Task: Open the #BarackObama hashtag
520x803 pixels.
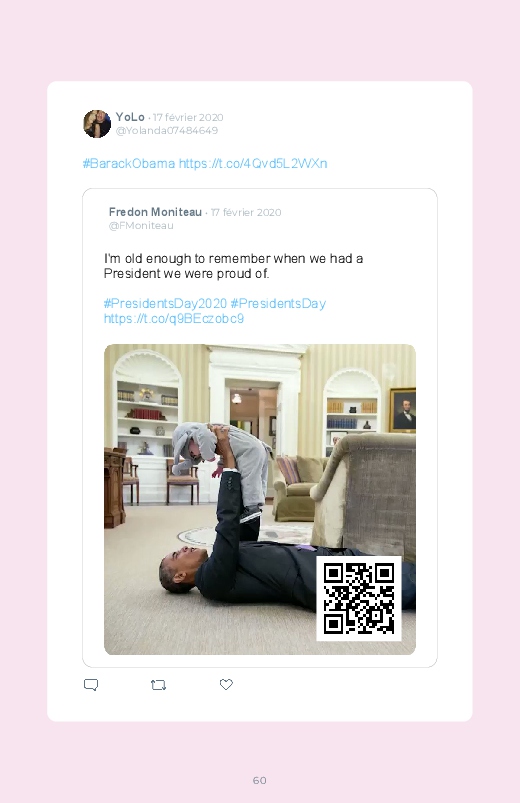Action: point(129,163)
